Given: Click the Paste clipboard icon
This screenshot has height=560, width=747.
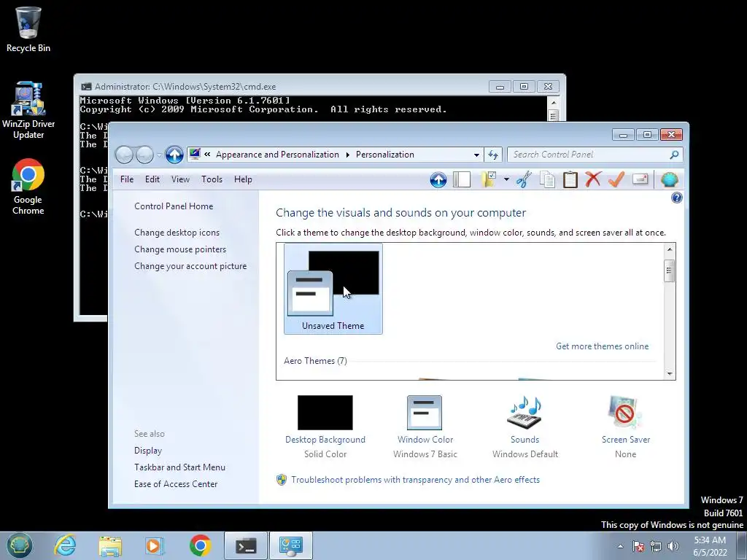Looking at the screenshot, I should point(570,179).
